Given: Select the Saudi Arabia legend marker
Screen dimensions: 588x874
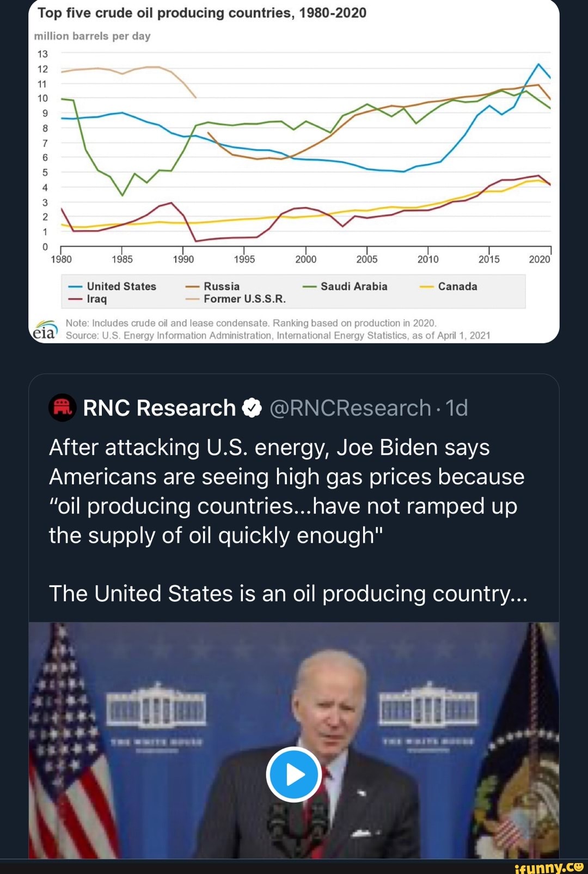Looking at the screenshot, I should tap(309, 286).
